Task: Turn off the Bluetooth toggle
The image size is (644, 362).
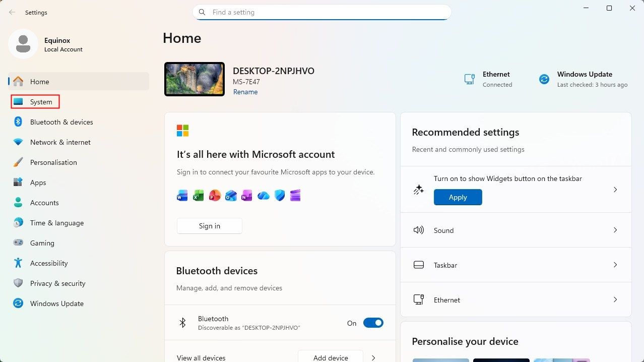Action: click(x=373, y=323)
